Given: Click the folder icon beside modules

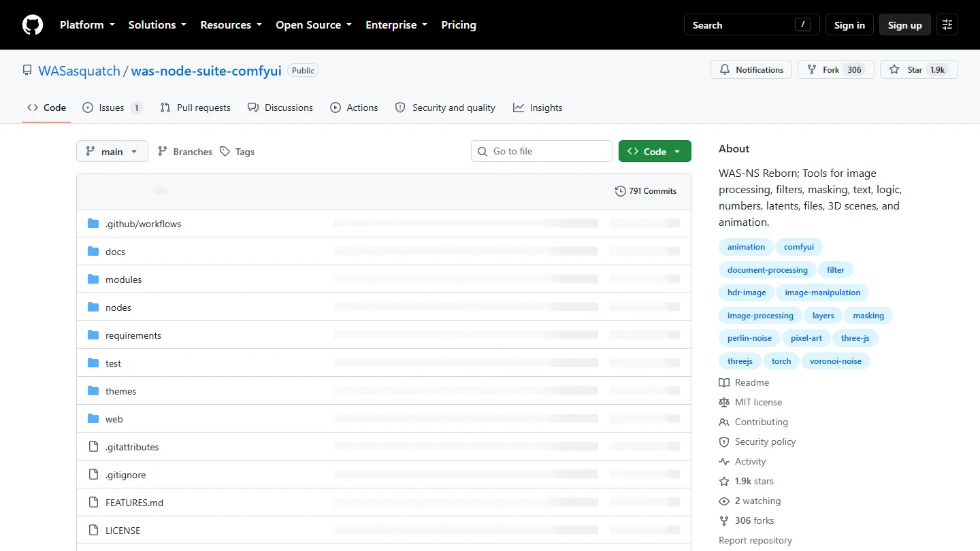Looking at the screenshot, I should (x=93, y=280).
